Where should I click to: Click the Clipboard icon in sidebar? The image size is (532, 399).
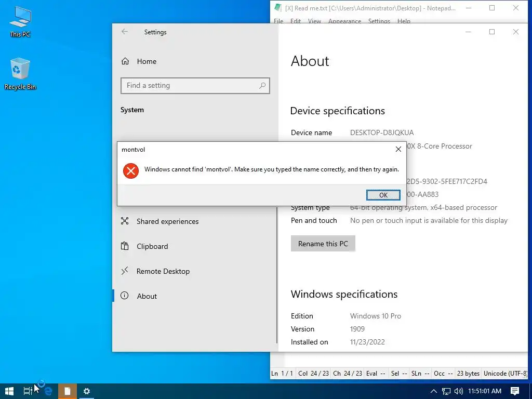click(x=125, y=246)
